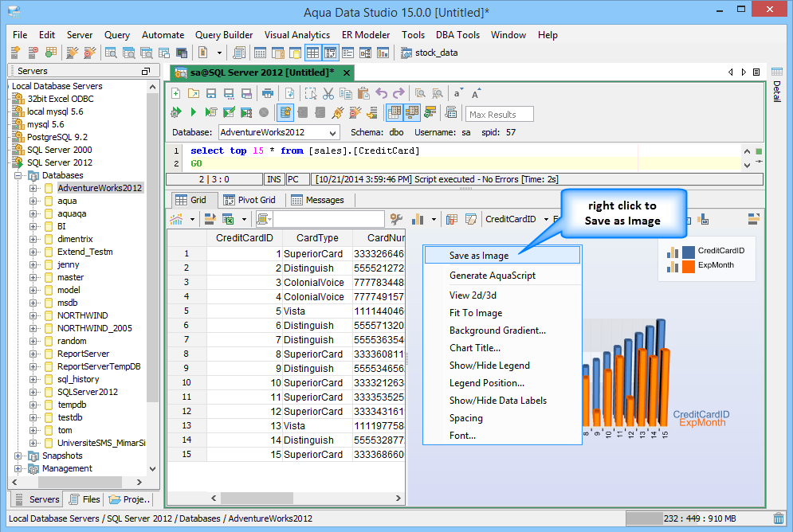Click the export to Excel icon
Screen dimensions: 793x532
[x=228, y=219]
